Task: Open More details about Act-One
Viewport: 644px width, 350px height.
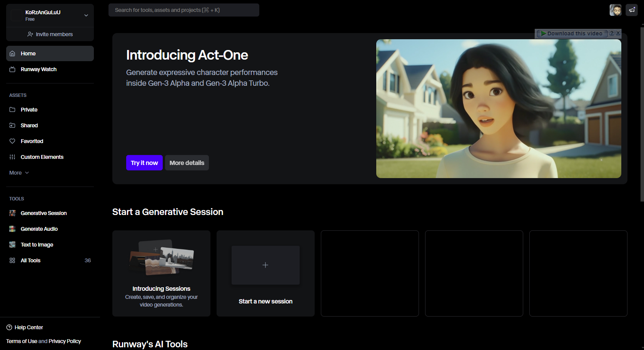Action: (x=187, y=163)
